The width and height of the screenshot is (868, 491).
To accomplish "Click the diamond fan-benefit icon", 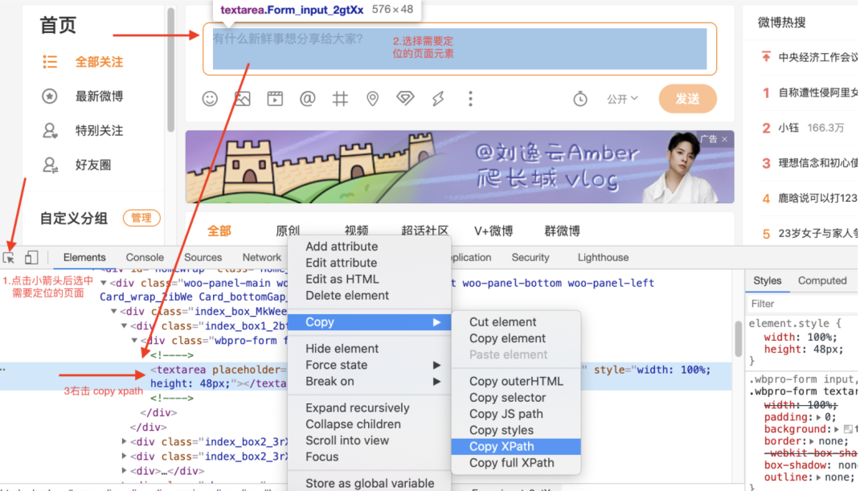I will point(405,99).
